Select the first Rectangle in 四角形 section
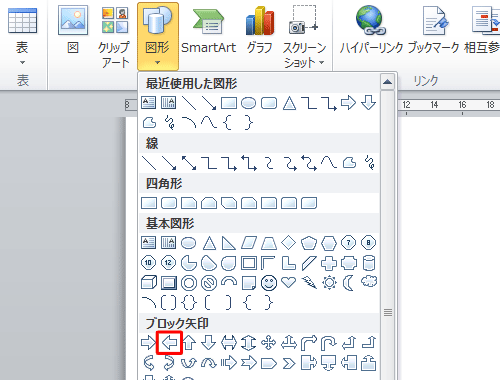Viewport: 500px width, 380px height. pyautogui.click(x=149, y=203)
